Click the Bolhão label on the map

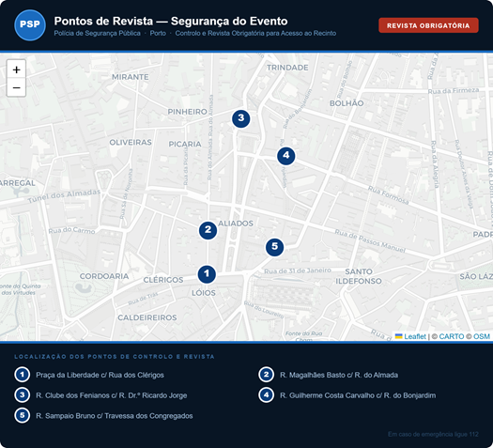tap(347, 103)
